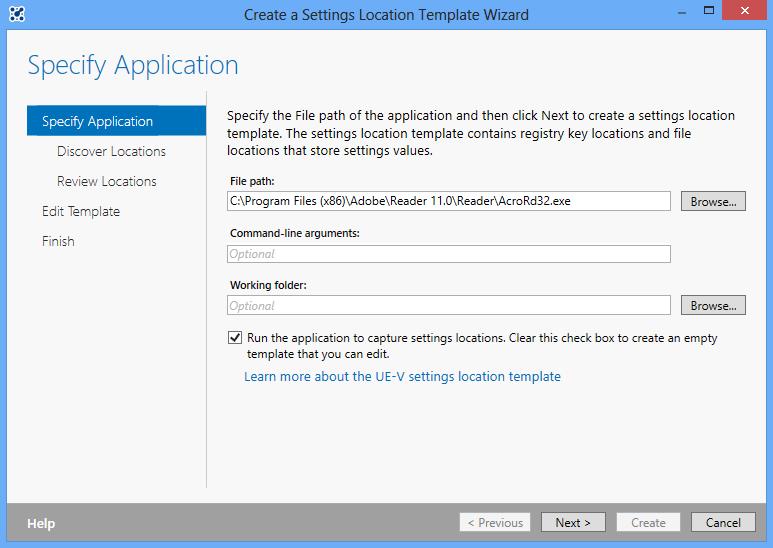
Task: Browse for the application file path
Action: (x=714, y=201)
